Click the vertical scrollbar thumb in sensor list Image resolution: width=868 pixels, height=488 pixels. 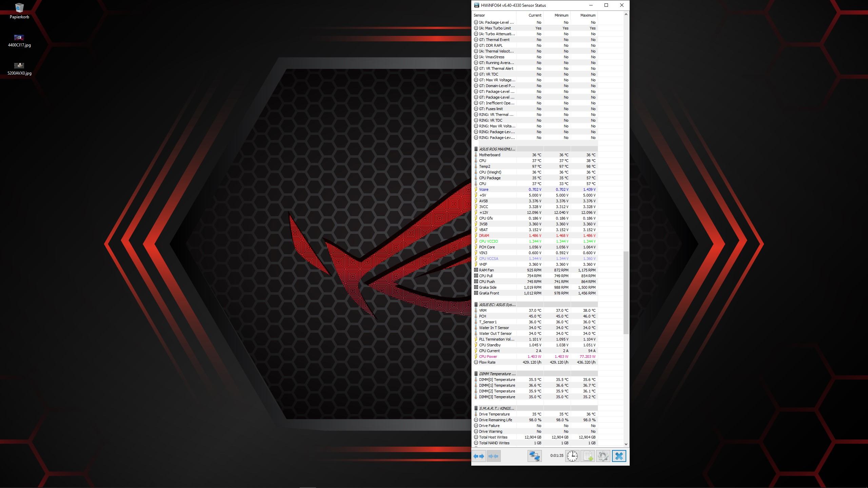point(626,292)
